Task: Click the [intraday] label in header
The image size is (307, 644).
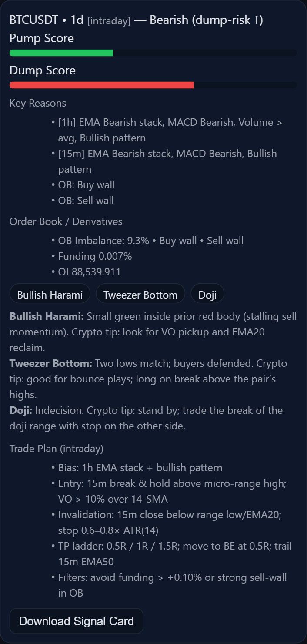Action: pos(109,21)
